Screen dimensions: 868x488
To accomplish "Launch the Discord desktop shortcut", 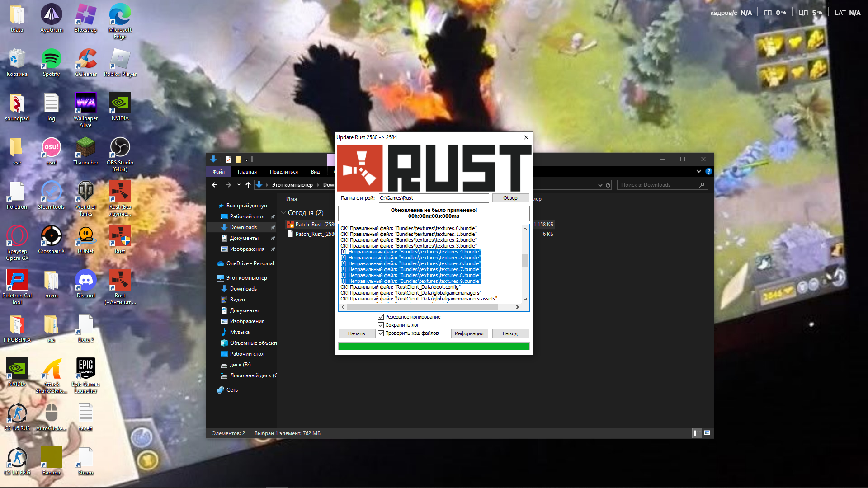I will pyautogui.click(x=85, y=281).
